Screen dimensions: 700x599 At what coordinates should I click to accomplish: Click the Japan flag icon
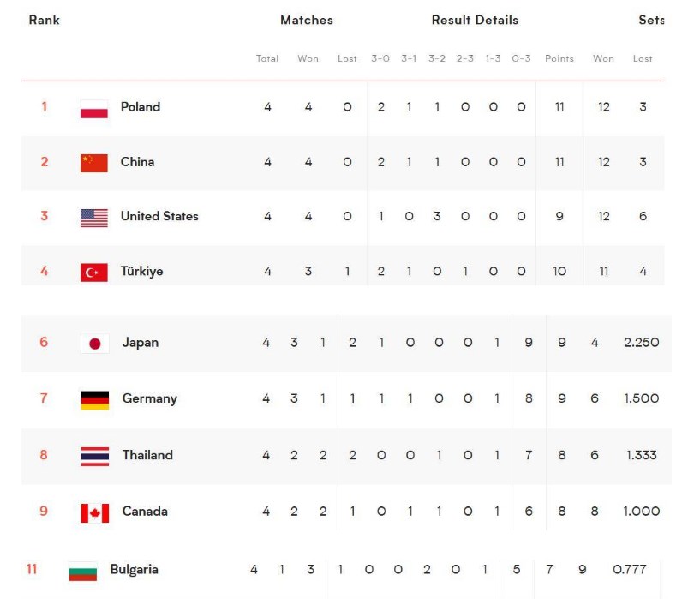tap(94, 344)
